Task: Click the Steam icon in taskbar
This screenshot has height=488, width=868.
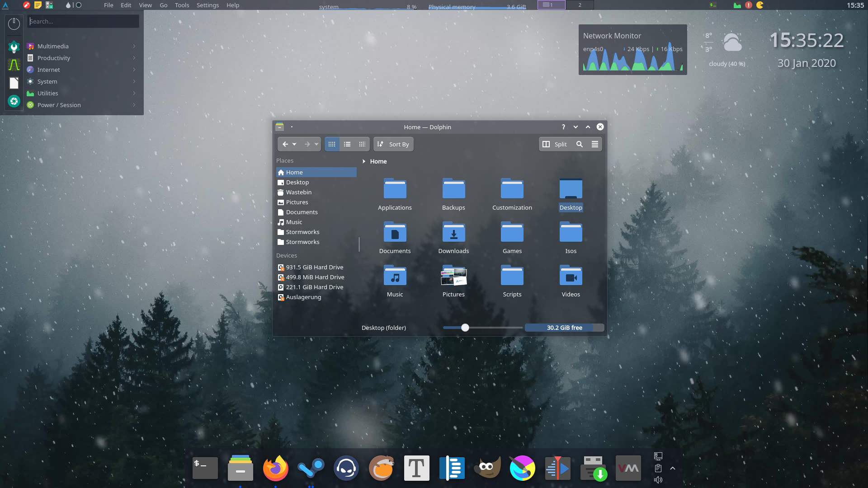Action: (x=311, y=468)
